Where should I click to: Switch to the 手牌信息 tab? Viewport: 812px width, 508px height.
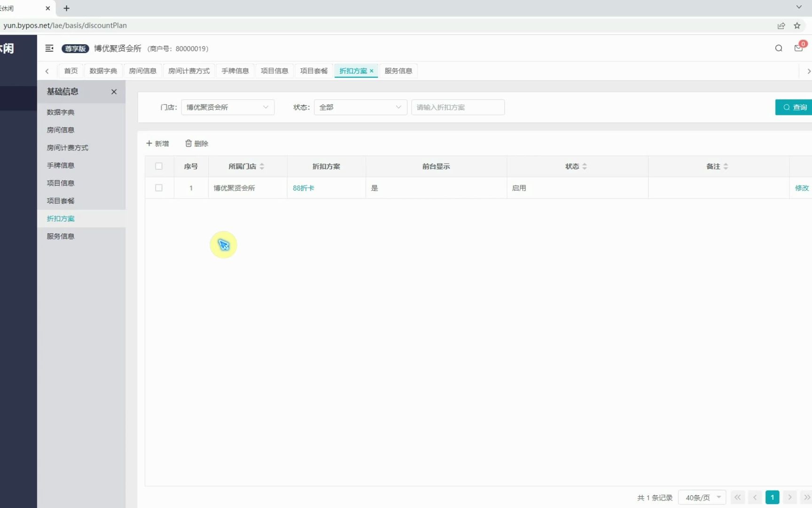pos(235,71)
